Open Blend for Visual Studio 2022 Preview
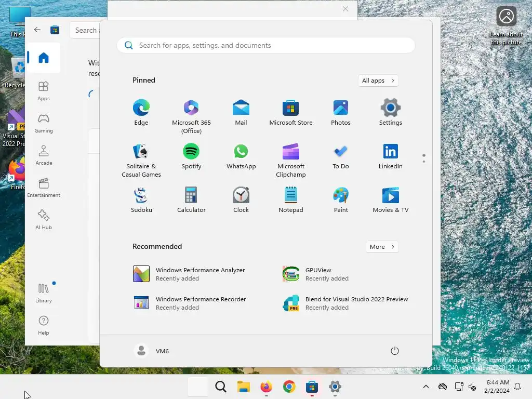Image resolution: width=532 pixels, height=399 pixels. pos(346,303)
